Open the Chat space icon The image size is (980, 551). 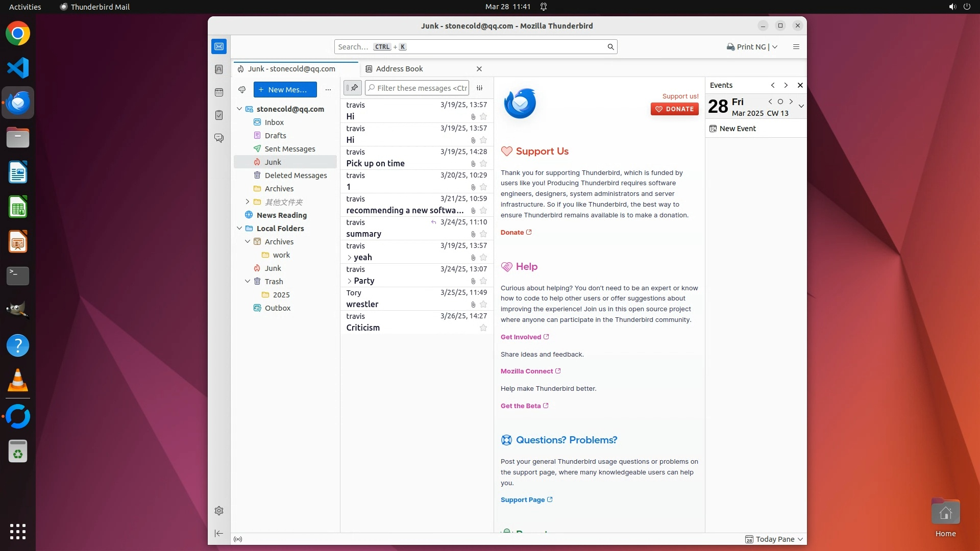(x=219, y=138)
